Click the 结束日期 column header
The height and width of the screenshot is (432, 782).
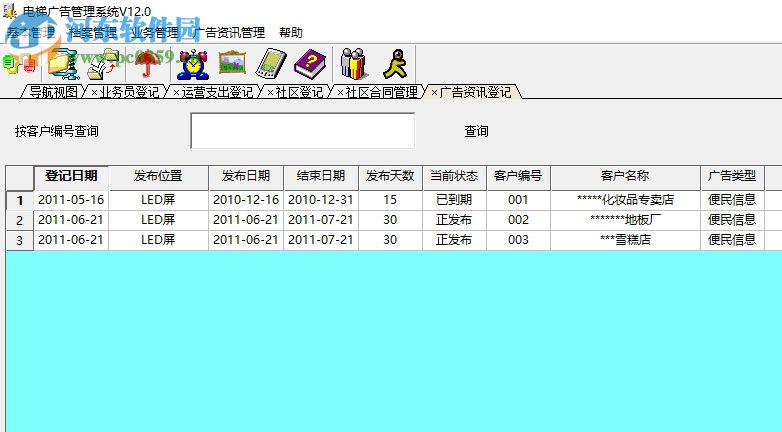[321, 176]
